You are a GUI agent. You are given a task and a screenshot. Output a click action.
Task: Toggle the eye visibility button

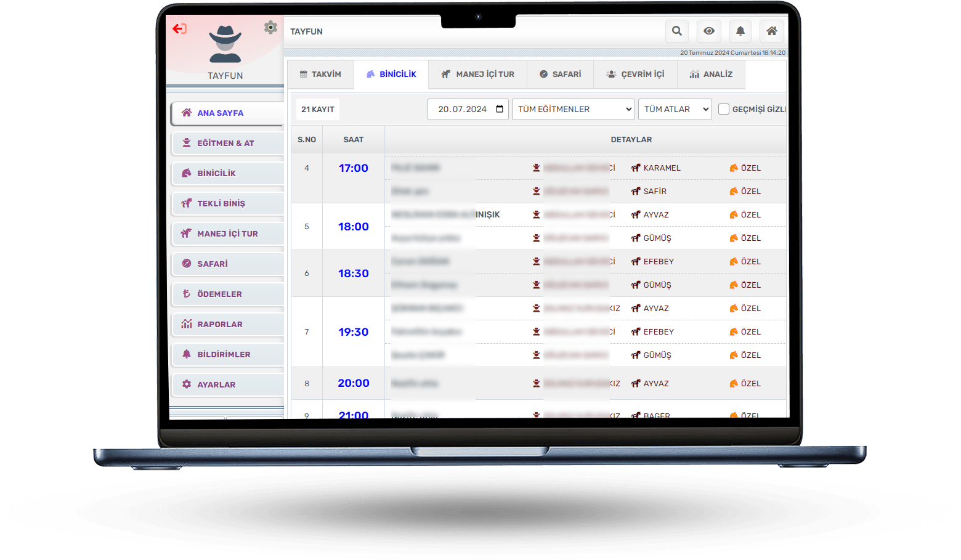coord(709,31)
